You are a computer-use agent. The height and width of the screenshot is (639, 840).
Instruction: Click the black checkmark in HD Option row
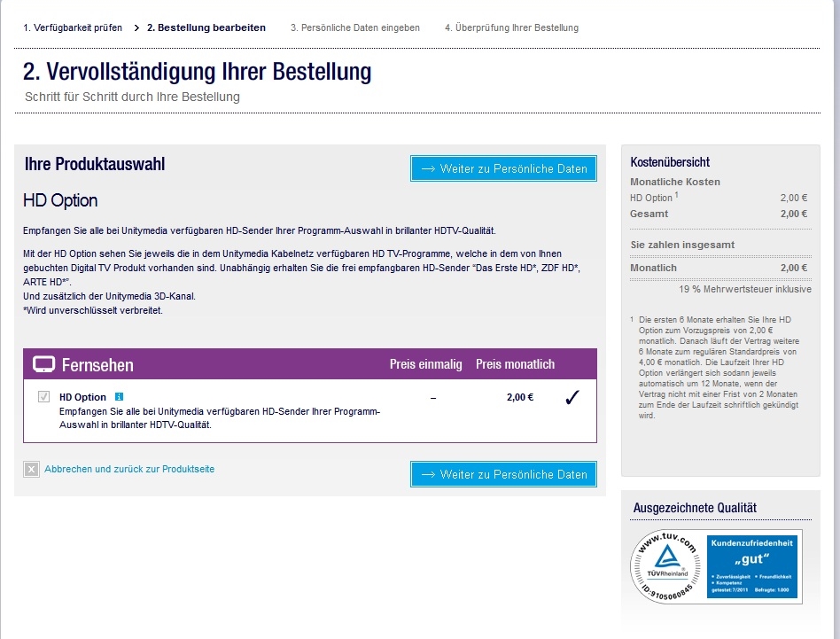[x=572, y=398]
